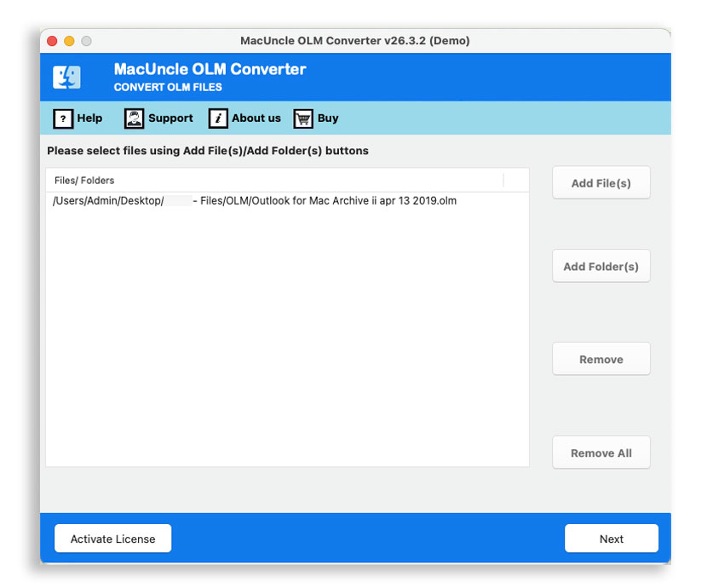Select the Outlook for Mac Archive .olm row
The width and height of the screenshot is (707, 588).
click(287, 200)
